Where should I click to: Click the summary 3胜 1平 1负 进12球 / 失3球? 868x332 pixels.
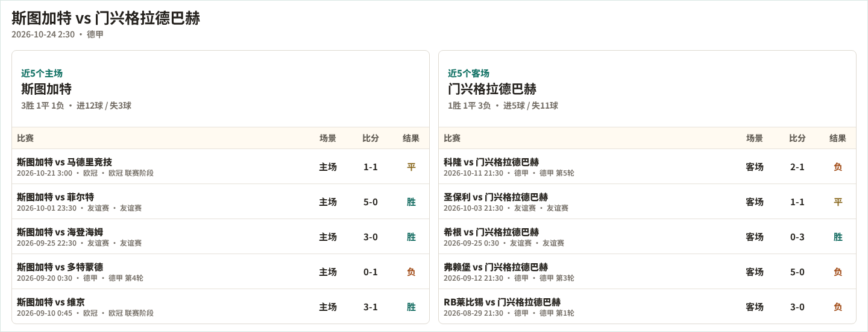76,106
